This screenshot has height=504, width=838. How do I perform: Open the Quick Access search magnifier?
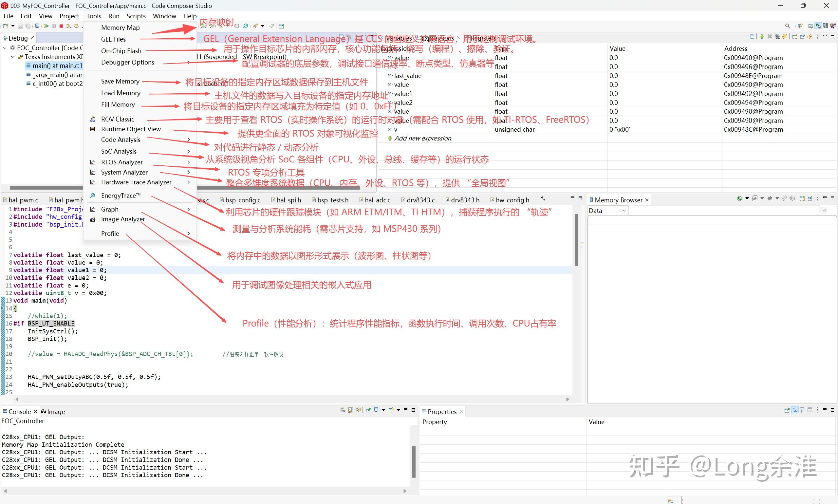788,26
